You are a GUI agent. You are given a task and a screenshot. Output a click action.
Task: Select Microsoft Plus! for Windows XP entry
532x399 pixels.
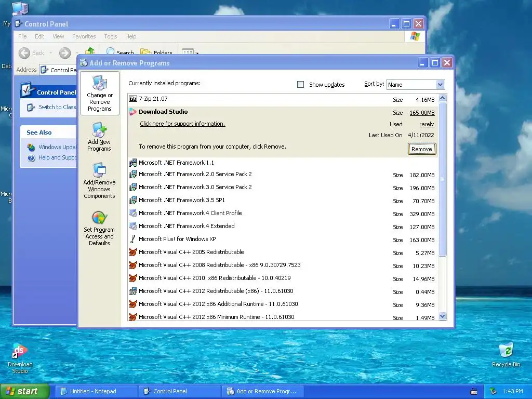click(283, 239)
